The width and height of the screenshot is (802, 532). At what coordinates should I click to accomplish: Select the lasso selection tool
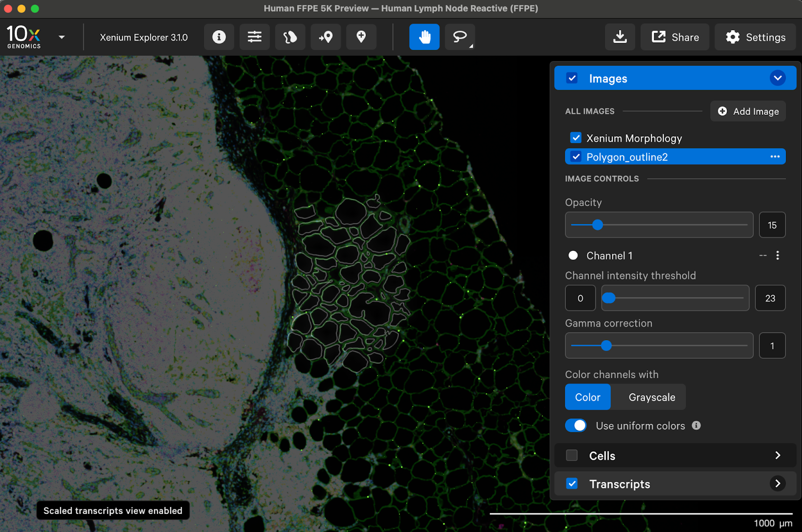[460, 37]
